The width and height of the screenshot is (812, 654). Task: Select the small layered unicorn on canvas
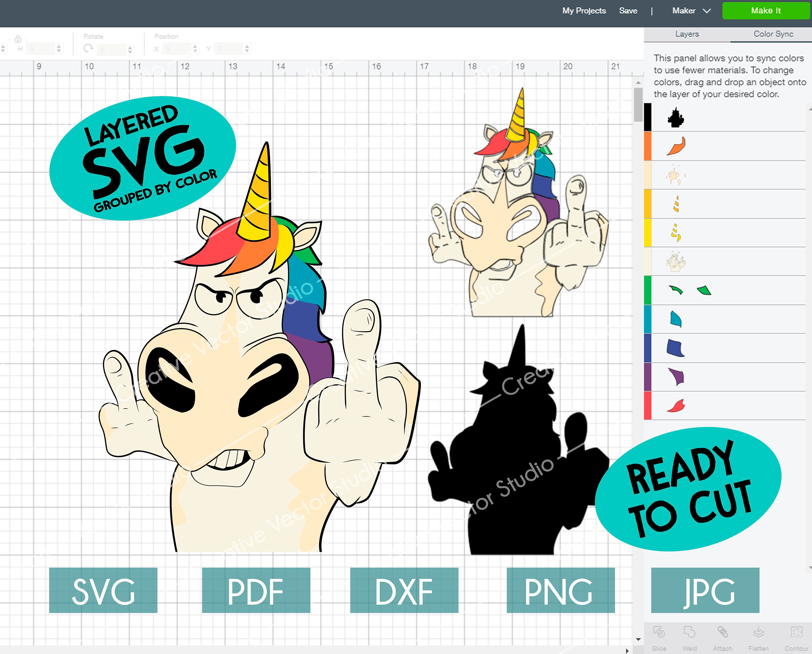(x=519, y=202)
